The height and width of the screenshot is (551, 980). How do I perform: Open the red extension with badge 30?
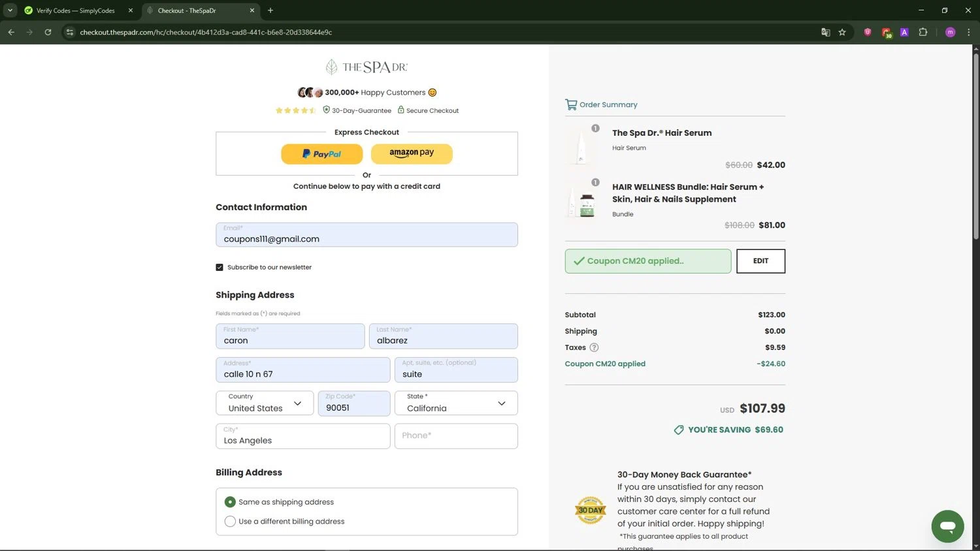(887, 33)
